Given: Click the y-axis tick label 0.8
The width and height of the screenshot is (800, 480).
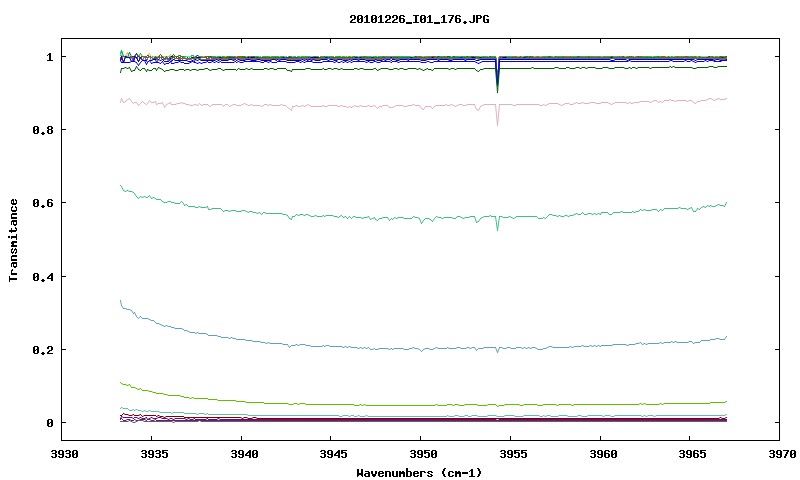Looking at the screenshot, I should pyautogui.click(x=43, y=130).
